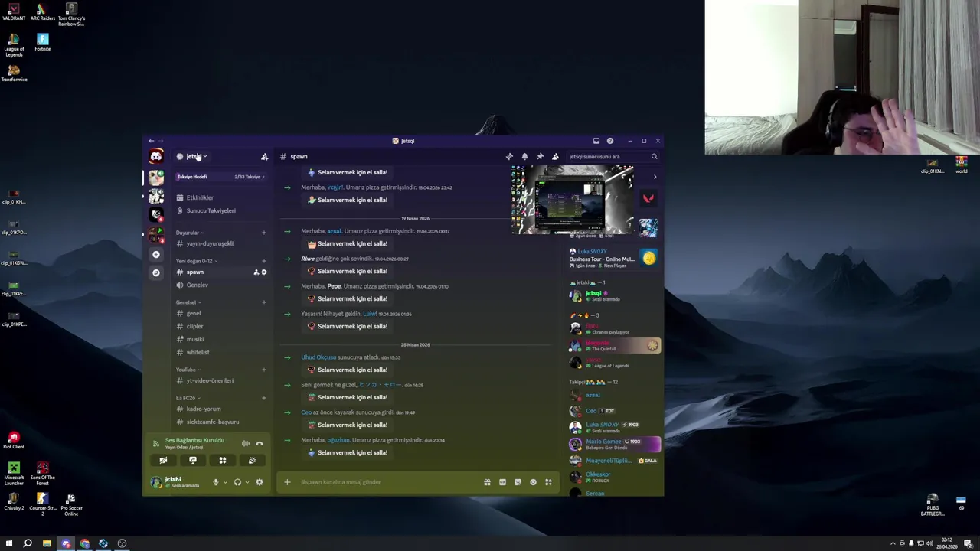Open headphone output options arrow

[247, 483]
